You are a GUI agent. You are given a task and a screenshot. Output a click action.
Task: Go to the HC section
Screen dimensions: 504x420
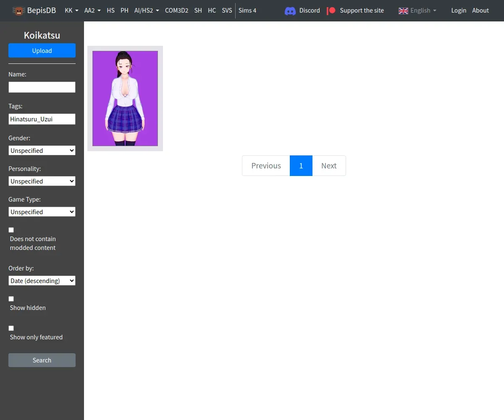tap(212, 10)
